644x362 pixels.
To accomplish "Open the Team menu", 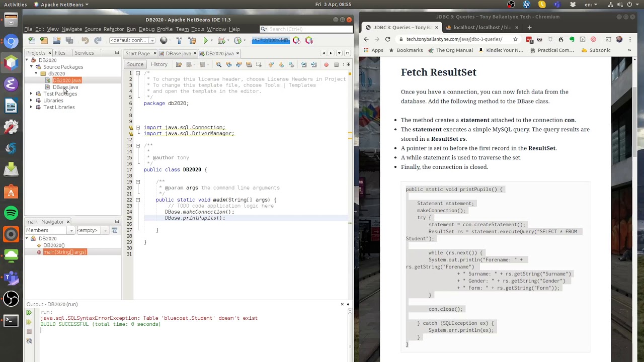I will (182, 29).
